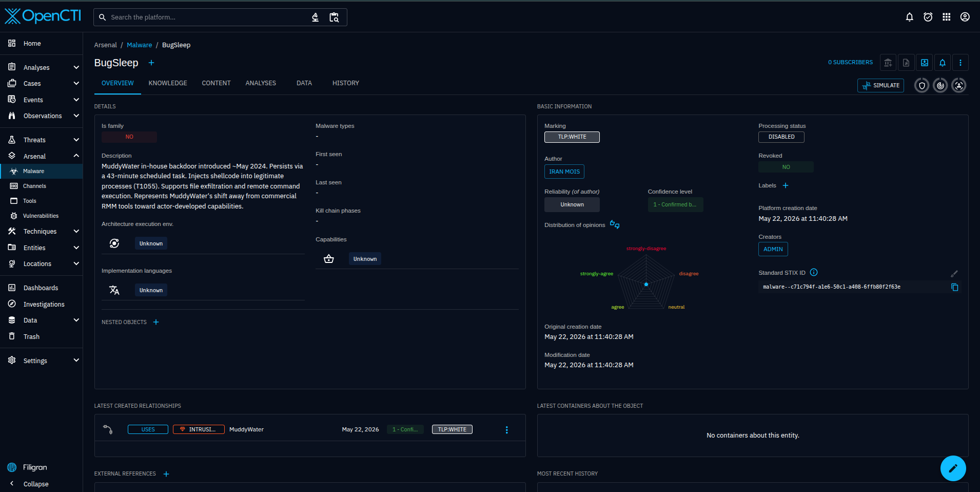The height and width of the screenshot is (492, 980).
Task: Open the History tab
Action: tap(346, 83)
